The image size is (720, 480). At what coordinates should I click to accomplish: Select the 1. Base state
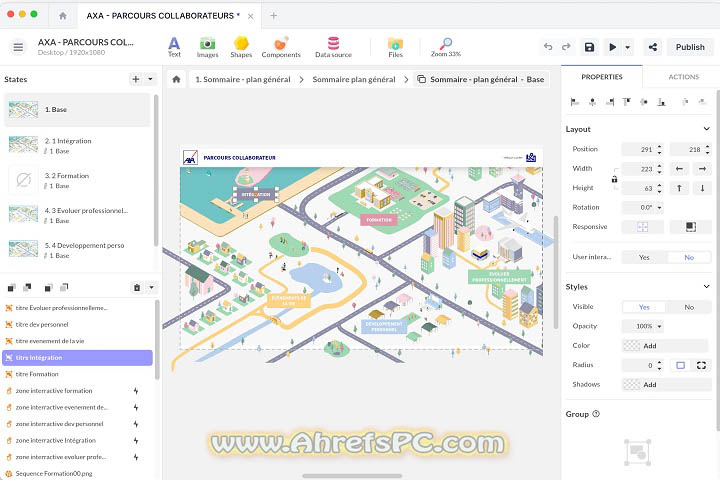point(77,110)
